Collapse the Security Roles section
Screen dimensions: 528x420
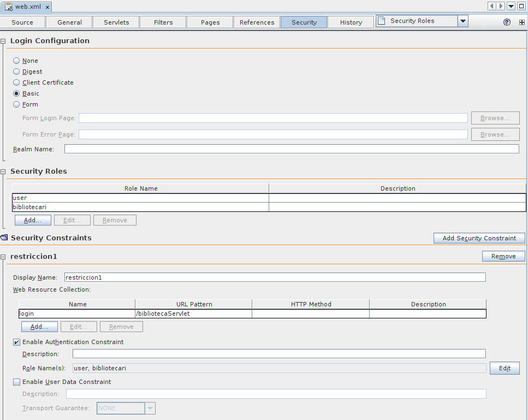(x=3, y=172)
